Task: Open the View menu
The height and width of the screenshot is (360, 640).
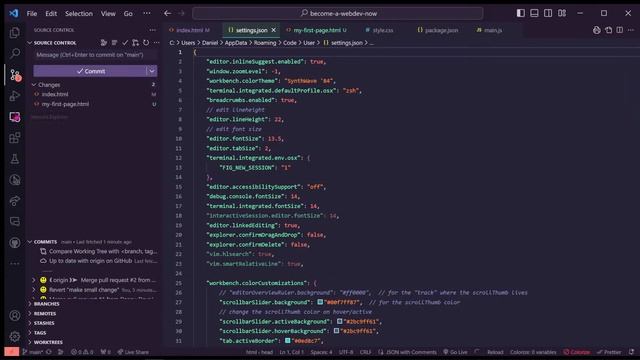Action: click(108, 13)
